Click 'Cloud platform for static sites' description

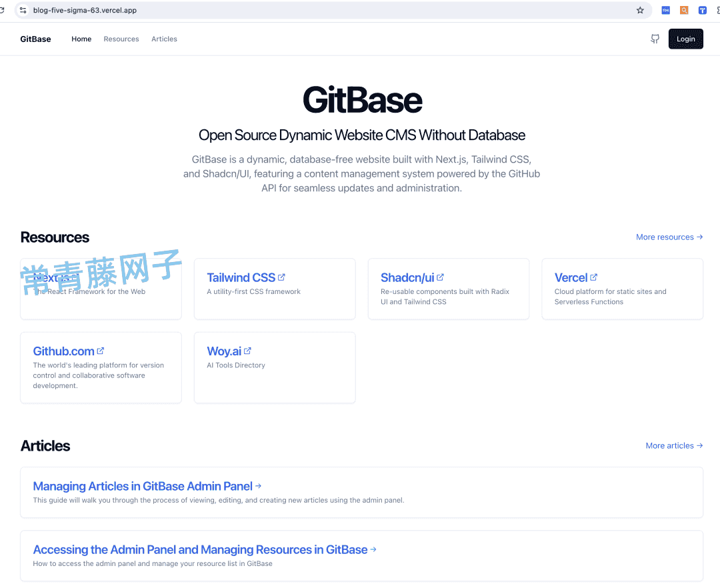610,296
